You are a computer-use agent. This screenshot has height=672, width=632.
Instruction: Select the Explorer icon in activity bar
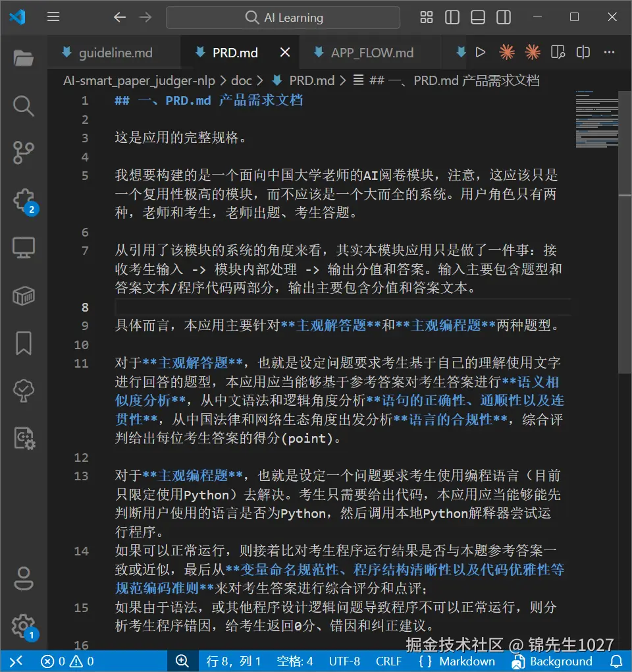[x=23, y=57]
